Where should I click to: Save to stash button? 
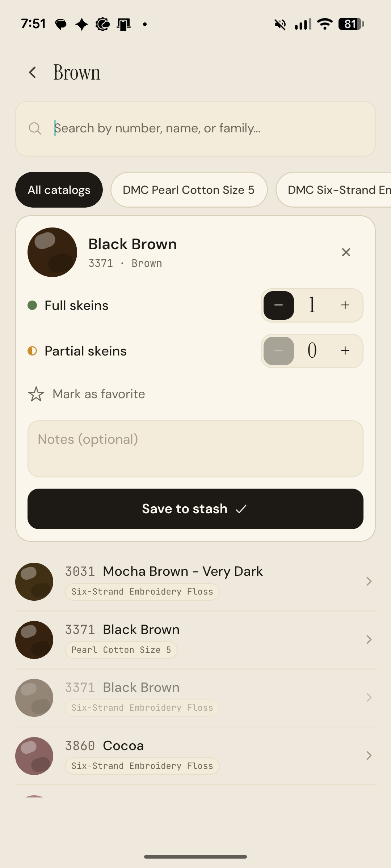[195, 509]
